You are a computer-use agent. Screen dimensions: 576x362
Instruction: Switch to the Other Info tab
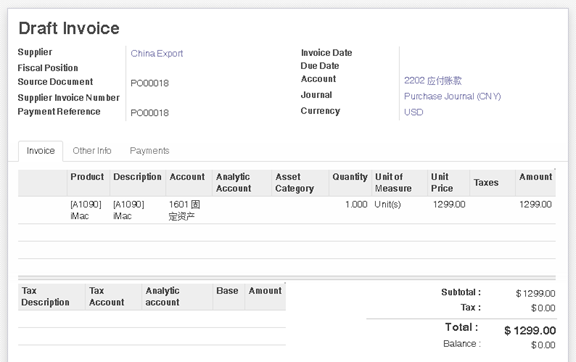click(x=92, y=151)
